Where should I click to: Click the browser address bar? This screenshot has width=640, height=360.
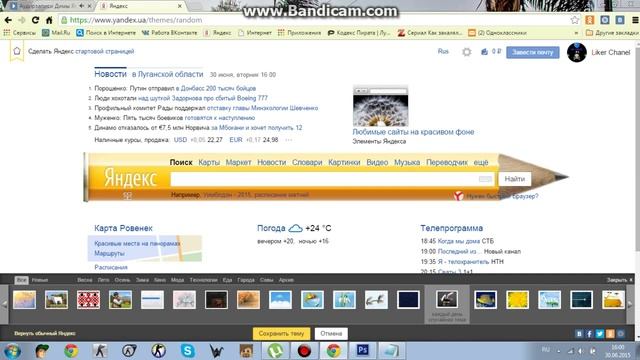tap(314, 20)
